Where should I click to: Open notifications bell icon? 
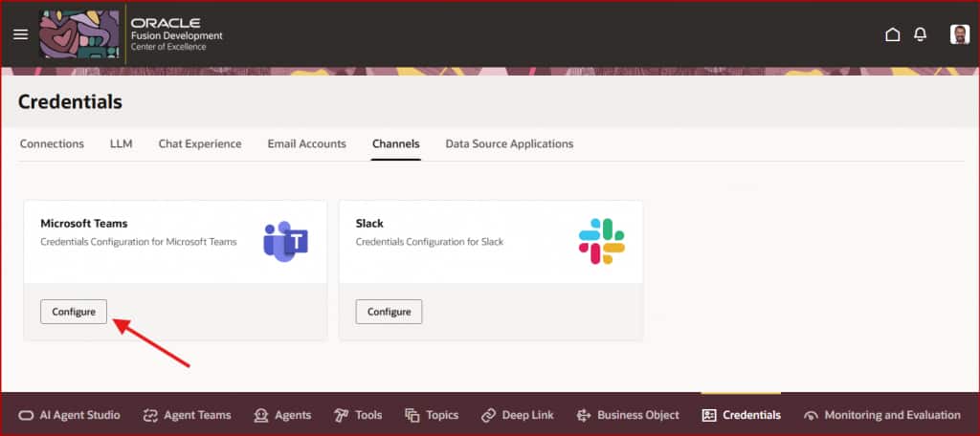[x=920, y=34]
